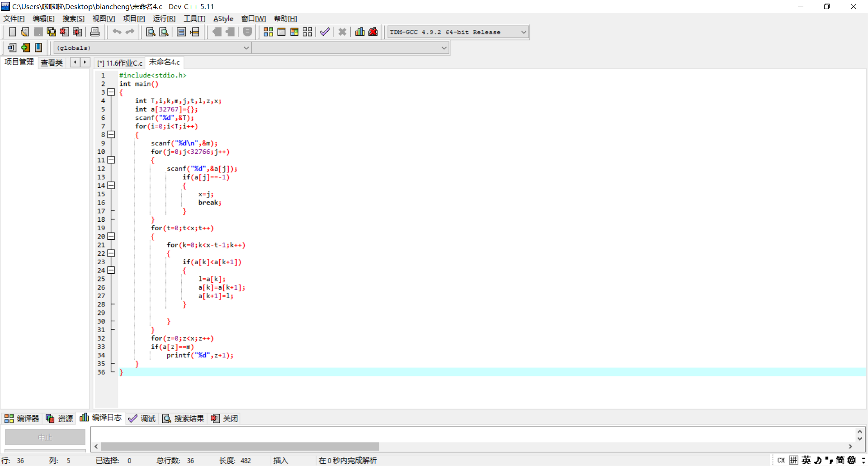
Task: Click the 中止 abort button
Action: pos(45,437)
